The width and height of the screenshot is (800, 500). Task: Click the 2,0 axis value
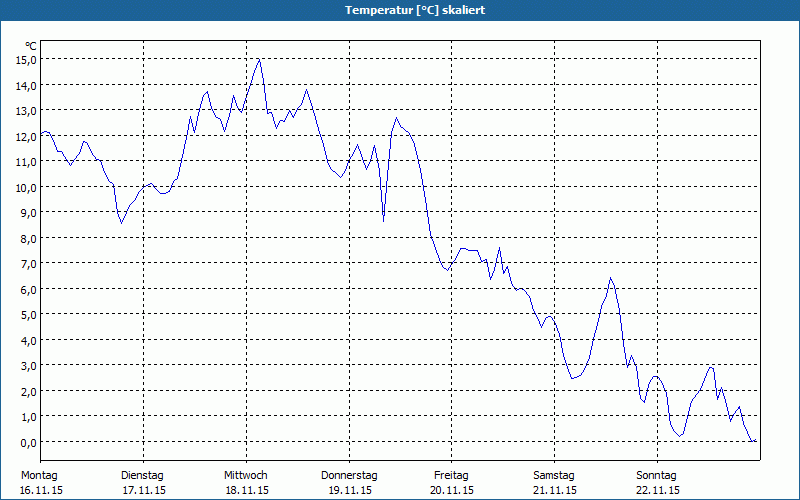pos(30,391)
